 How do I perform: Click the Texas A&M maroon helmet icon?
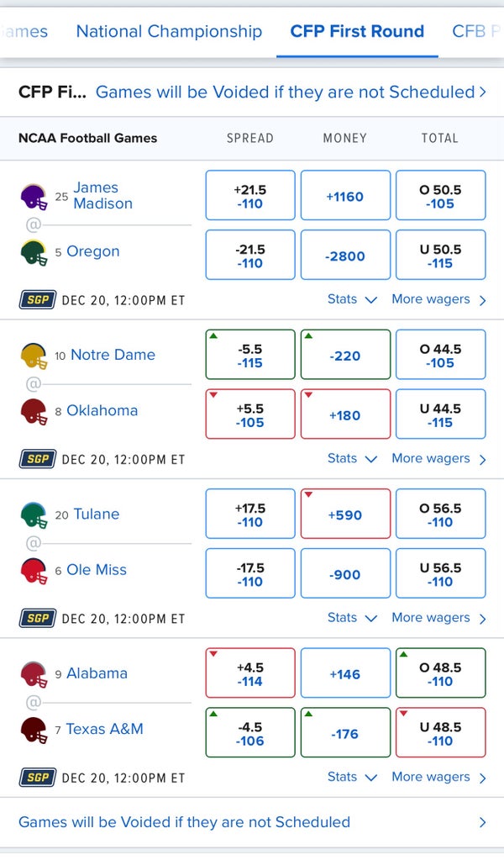(x=34, y=730)
